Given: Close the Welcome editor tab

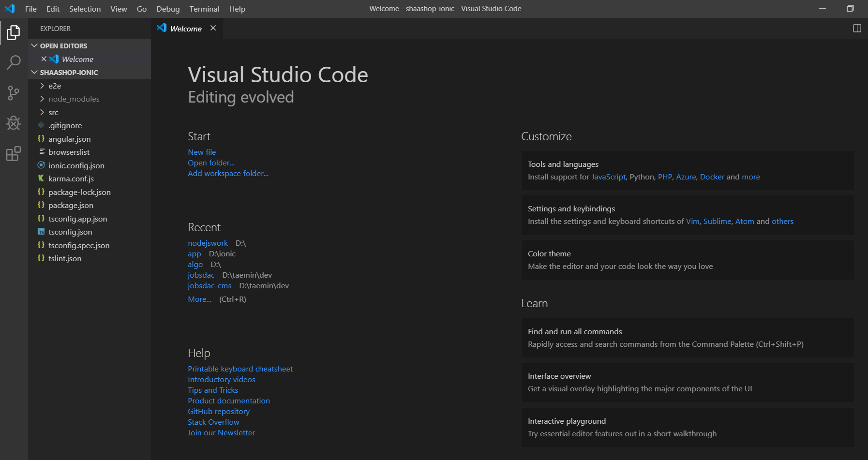Looking at the screenshot, I should click(x=213, y=28).
